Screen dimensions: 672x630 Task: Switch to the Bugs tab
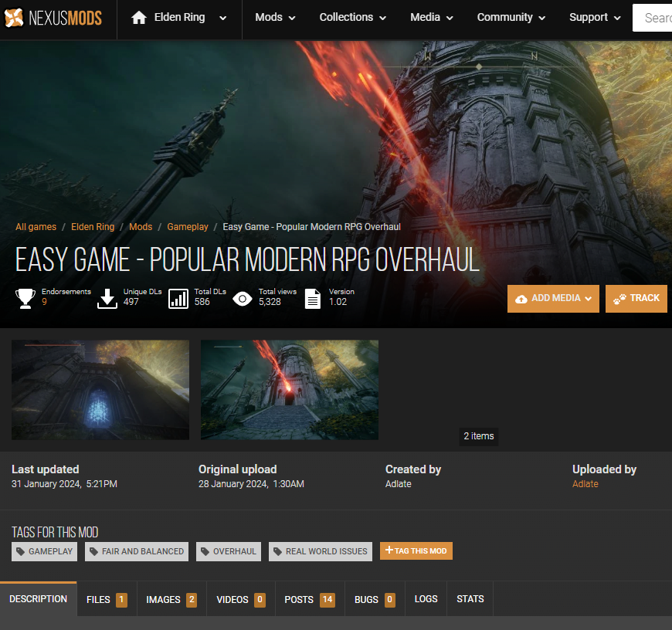pyautogui.click(x=375, y=600)
